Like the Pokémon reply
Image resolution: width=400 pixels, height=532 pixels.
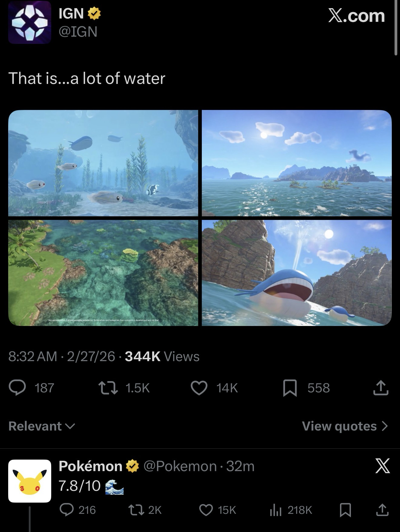point(206,510)
